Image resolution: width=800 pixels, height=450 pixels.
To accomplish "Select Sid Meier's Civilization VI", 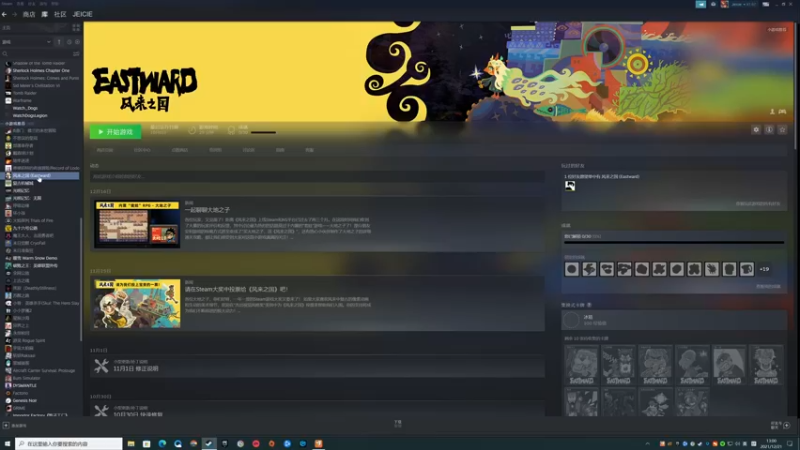I will coord(36,86).
